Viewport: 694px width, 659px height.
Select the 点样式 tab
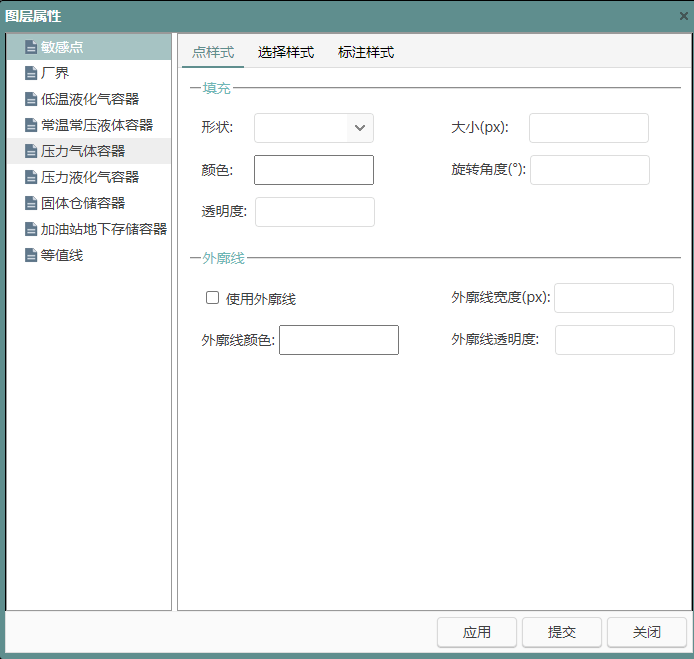point(212,52)
